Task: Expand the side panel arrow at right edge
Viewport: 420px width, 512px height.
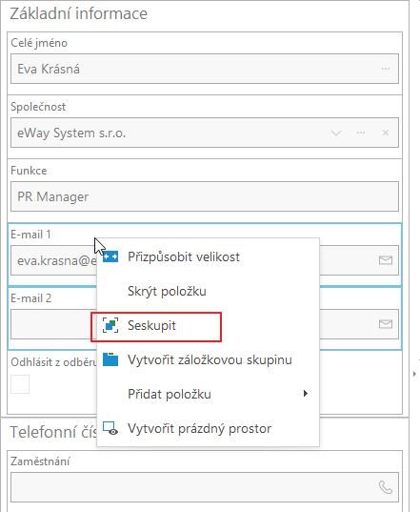Action: (x=414, y=374)
